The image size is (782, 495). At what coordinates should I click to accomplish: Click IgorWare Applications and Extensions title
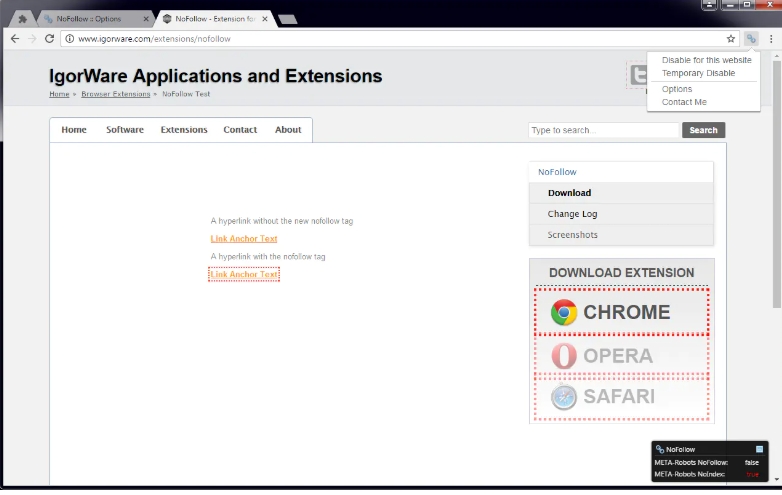click(x=215, y=76)
